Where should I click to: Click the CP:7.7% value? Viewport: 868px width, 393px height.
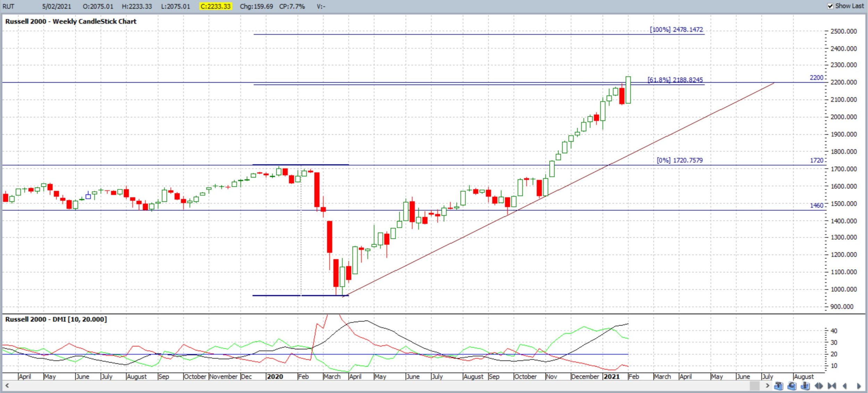(x=292, y=6)
